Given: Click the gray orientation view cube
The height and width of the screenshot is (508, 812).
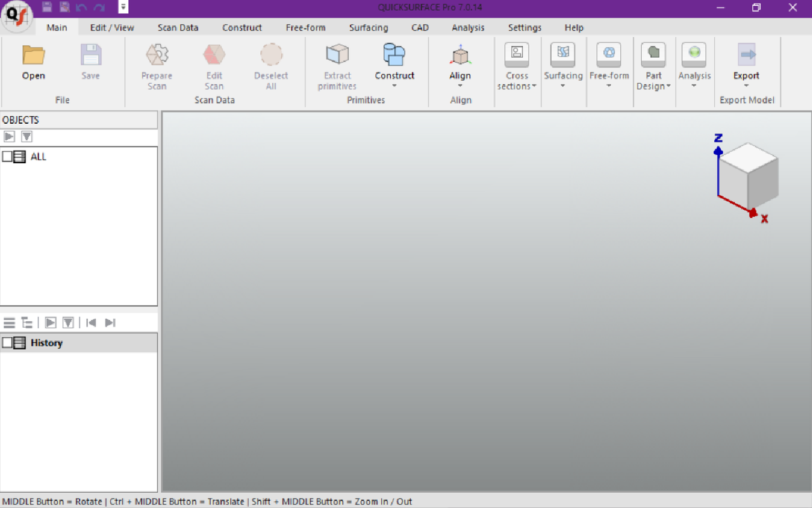Looking at the screenshot, I should (749, 175).
